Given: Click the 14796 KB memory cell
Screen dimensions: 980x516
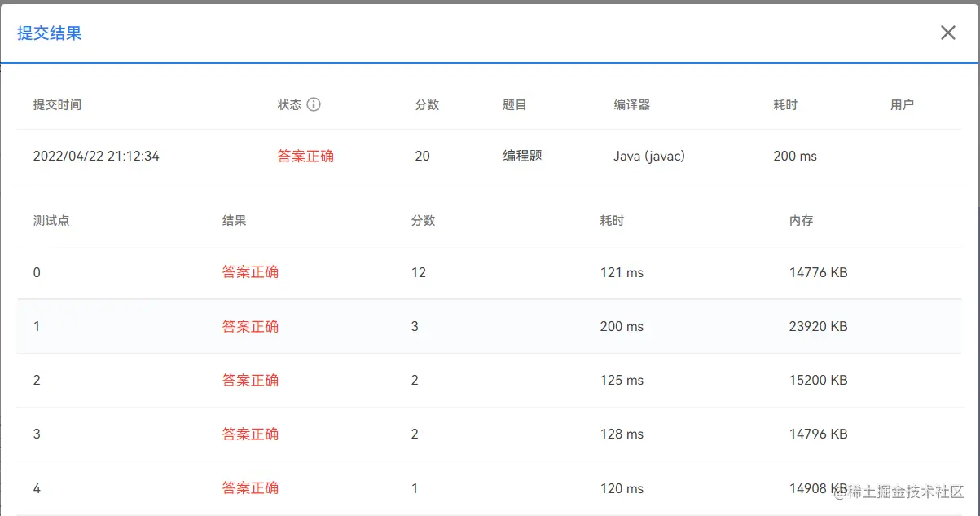Looking at the screenshot, I should [x=819, y=434].
